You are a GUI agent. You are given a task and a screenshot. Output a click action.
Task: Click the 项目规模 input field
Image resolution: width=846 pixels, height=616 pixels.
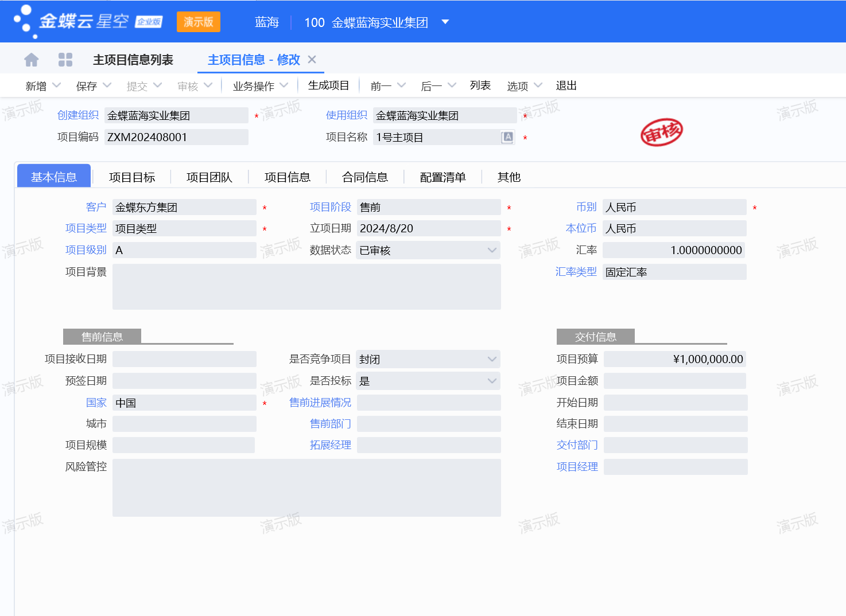click(x=184, y=445)
